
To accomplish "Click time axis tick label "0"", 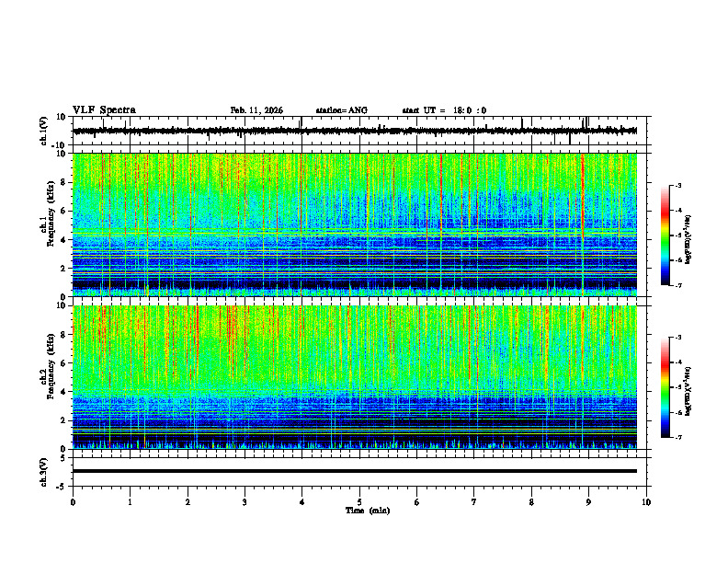I will 73,502.
